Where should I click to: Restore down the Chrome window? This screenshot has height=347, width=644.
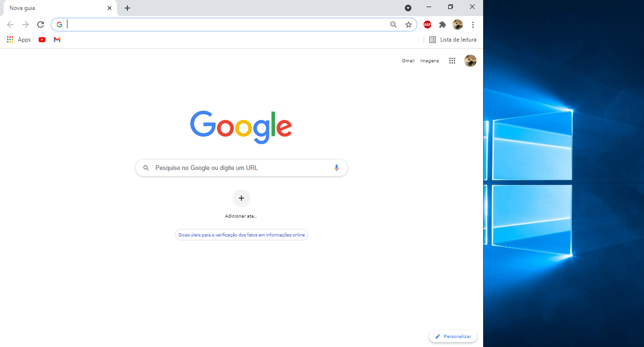451,7
